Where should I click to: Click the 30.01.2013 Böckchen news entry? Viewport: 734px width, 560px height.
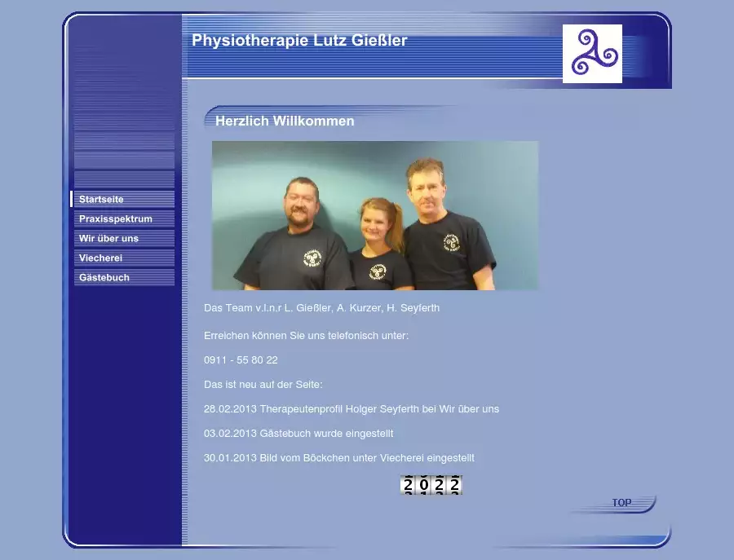click(x=338, y=458)
